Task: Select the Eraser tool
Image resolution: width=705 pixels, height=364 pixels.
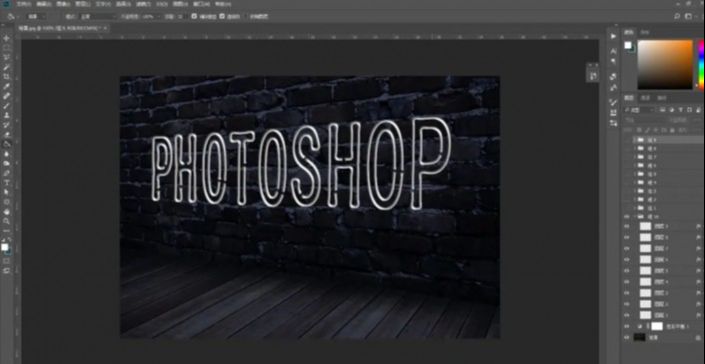Action: pyautogui.click(x=6, y=134)
